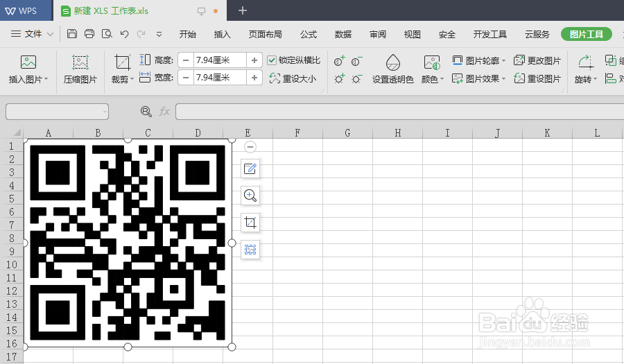Select the 裁剪 crop tool icon
Viewport: 624px width, 364px height.
[x=122, y=62]
